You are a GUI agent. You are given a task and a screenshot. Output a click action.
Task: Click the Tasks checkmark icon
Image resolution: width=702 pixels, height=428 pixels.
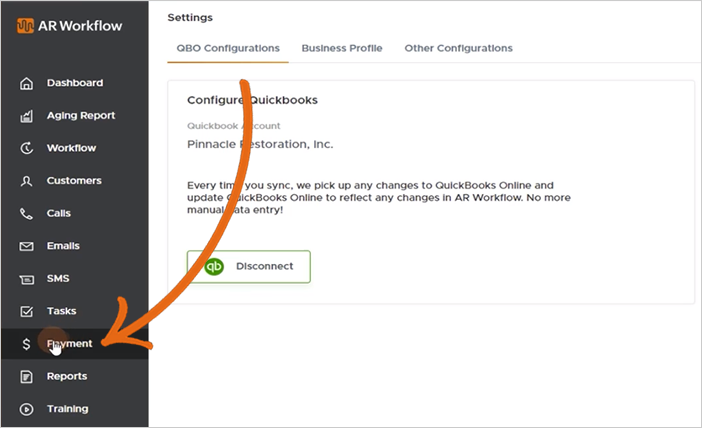tap(27, 311)
